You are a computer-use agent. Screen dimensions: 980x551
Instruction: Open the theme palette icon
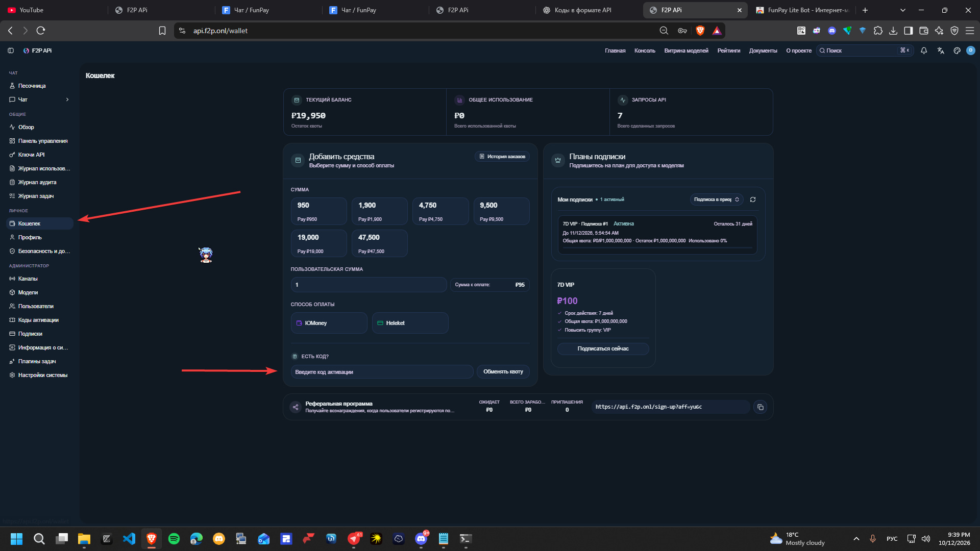tap(957, 51)
